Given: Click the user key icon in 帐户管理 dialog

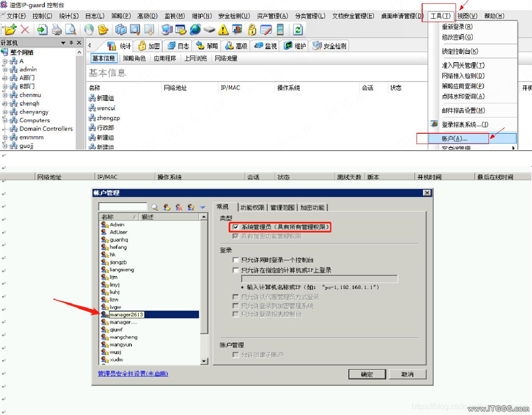Looking at the screenshot, I should 191,207.
